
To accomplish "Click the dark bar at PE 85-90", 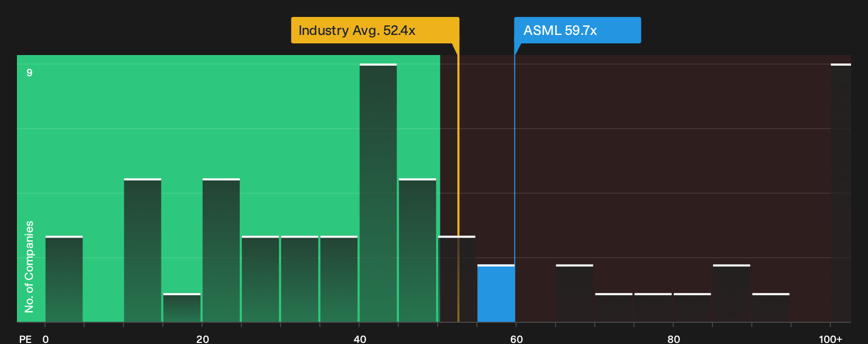I will click(x=731, y=293).
